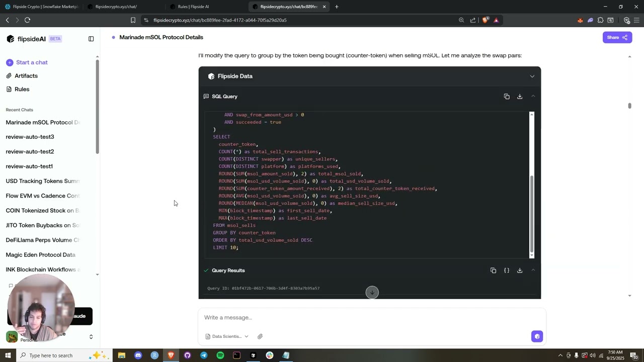Open the INK Blockchain Workflows chat
644x362 pixels.
point(43,269)
